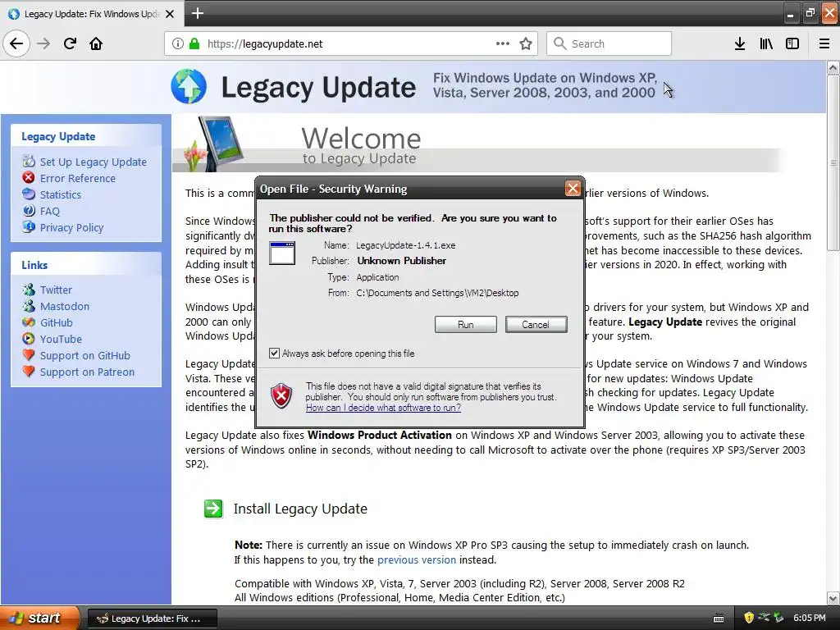Viewport: 840px width, 630px height.
Task: Click the Set Up Legacy Update icon
Action: [x=29, y=162]
